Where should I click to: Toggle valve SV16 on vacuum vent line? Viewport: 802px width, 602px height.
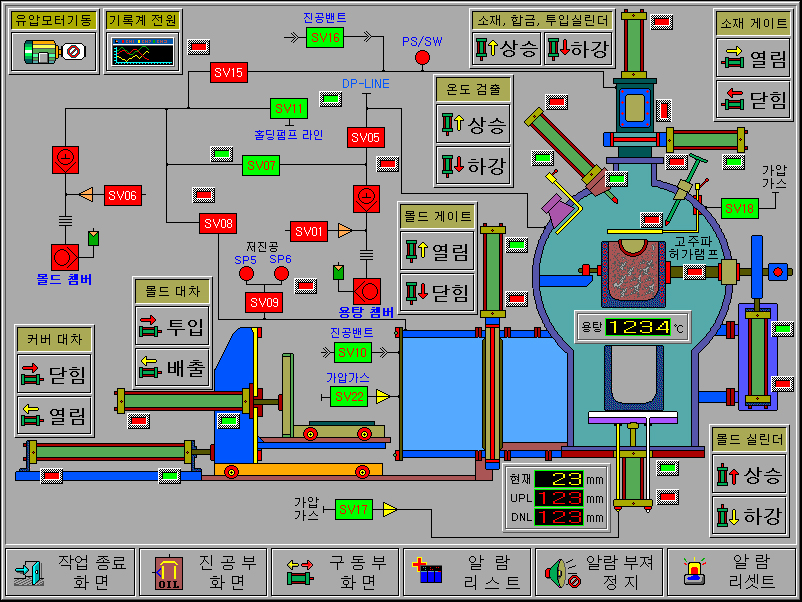(x=325, y=37)
